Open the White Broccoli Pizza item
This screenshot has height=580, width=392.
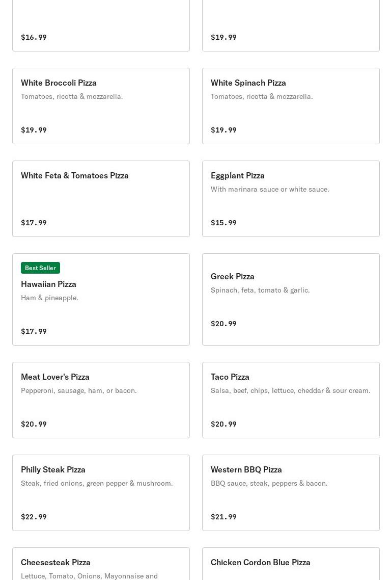point(101,106)
